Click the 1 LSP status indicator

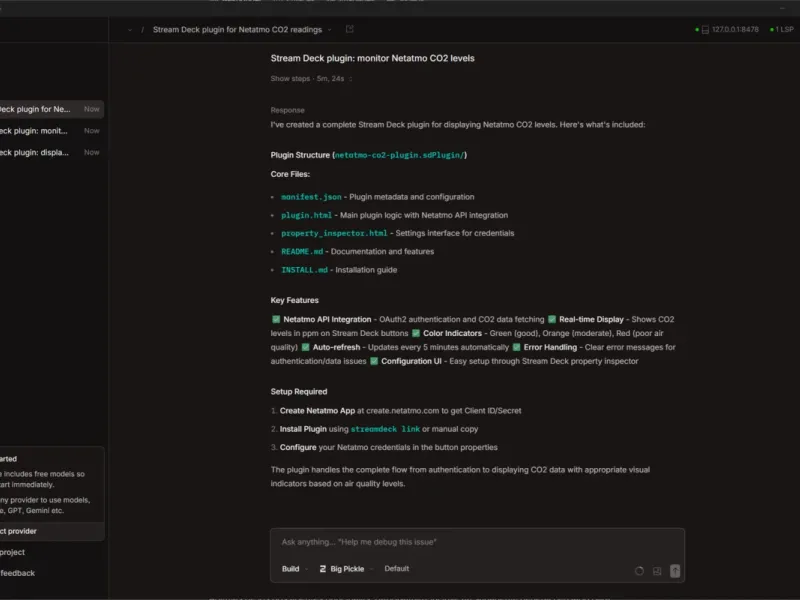782,30
